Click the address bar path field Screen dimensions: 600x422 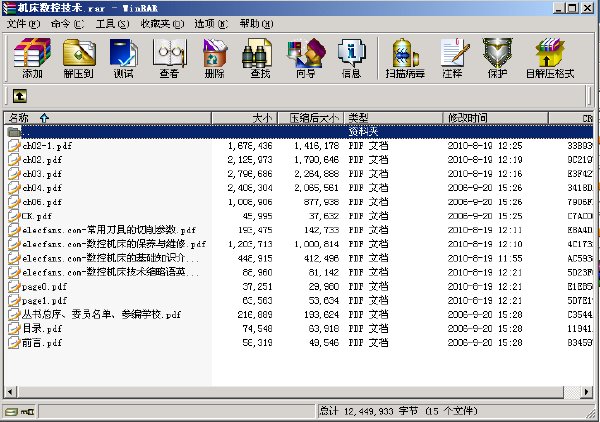coord(307,96)
